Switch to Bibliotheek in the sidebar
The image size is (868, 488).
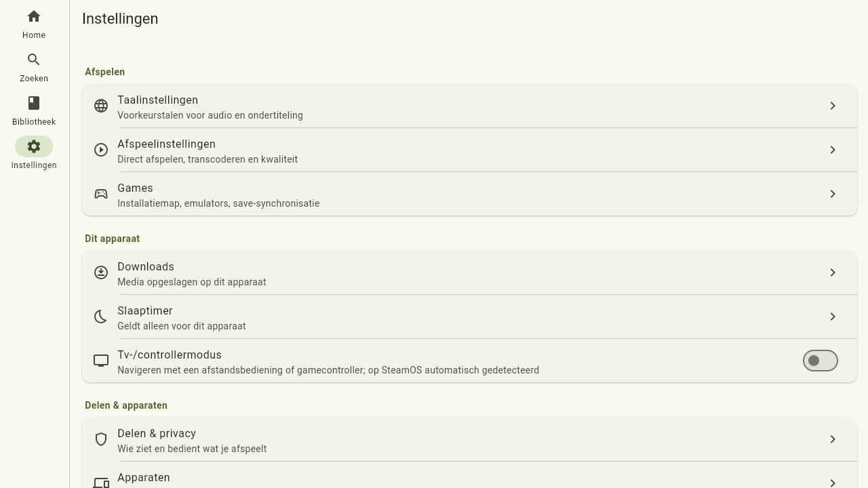coord(34,111)
